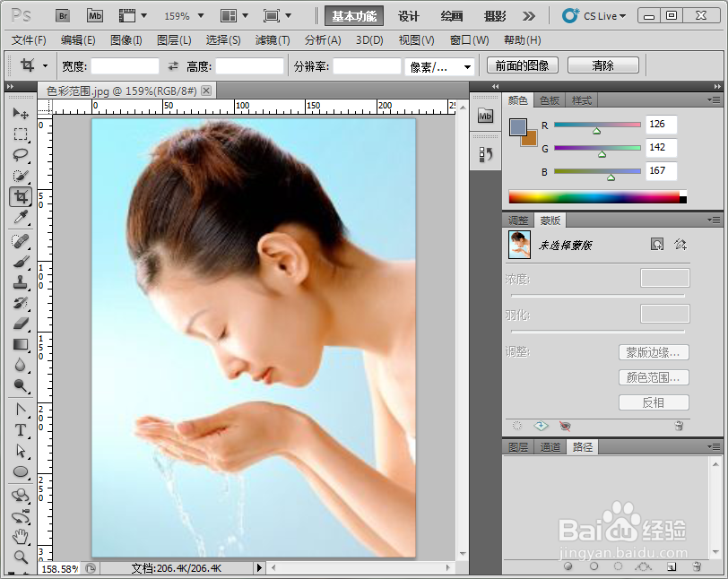This screenshot has height=579, width=728.
Task: Open the zoom level dropdown showing 159%
Action: (x=183, y=14)
